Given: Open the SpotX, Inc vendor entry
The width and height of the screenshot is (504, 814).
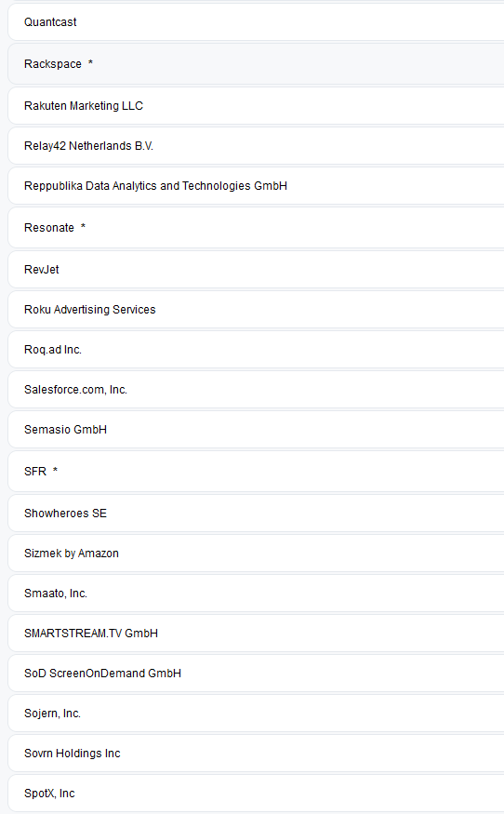Looking at the screenshot, I should tap(257, 794).
